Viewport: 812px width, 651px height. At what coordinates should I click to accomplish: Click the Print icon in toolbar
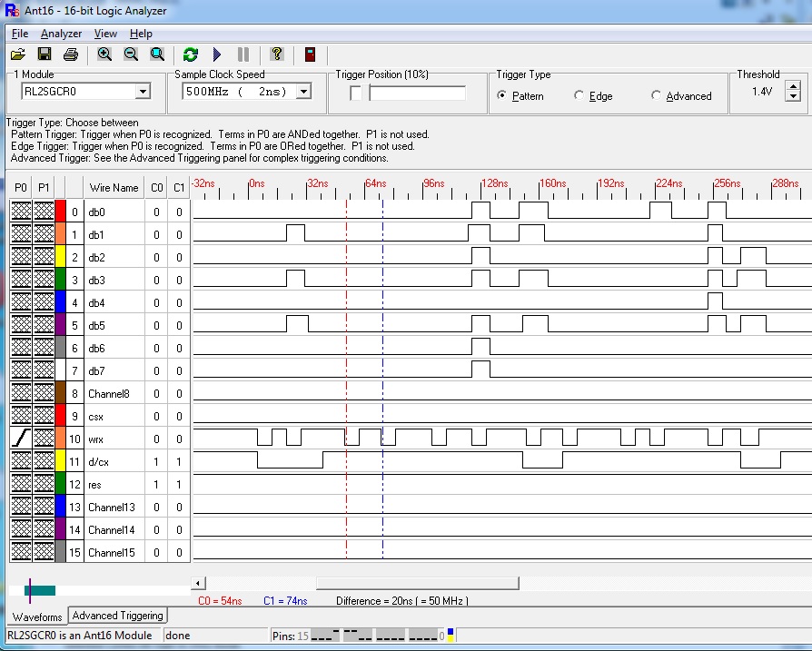tap(70, 54)
